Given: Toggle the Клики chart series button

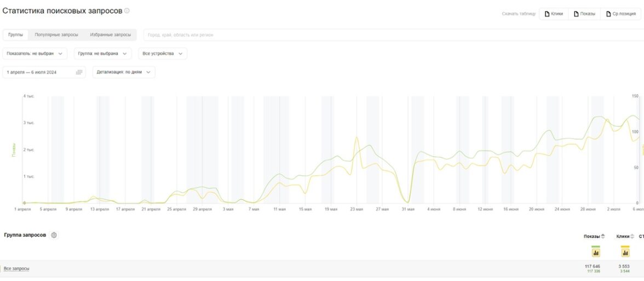Looking at the screenshot, I should coord(625,252).
